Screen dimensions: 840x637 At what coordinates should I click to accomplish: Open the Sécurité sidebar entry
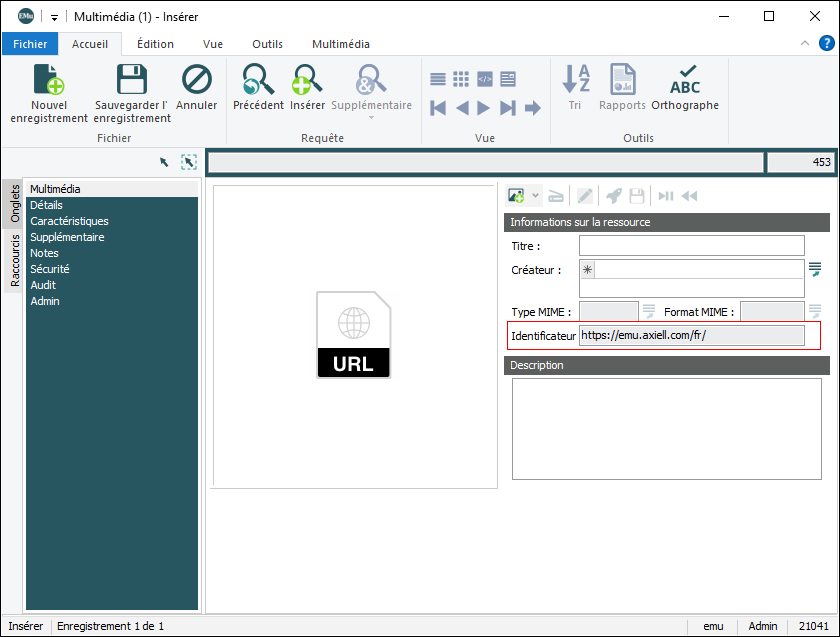(x=50, y=269)
